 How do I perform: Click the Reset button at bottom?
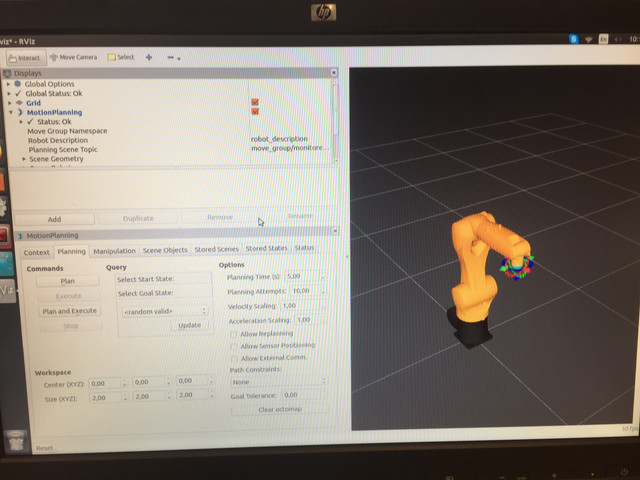click(44, 448)
